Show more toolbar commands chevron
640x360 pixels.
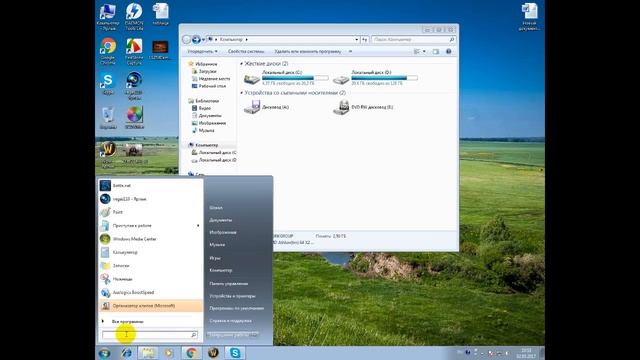350,51
